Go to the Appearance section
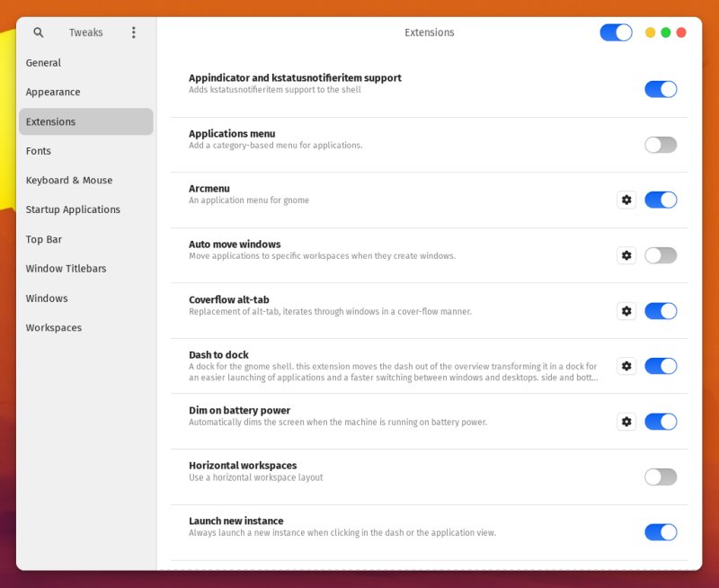 53,92
